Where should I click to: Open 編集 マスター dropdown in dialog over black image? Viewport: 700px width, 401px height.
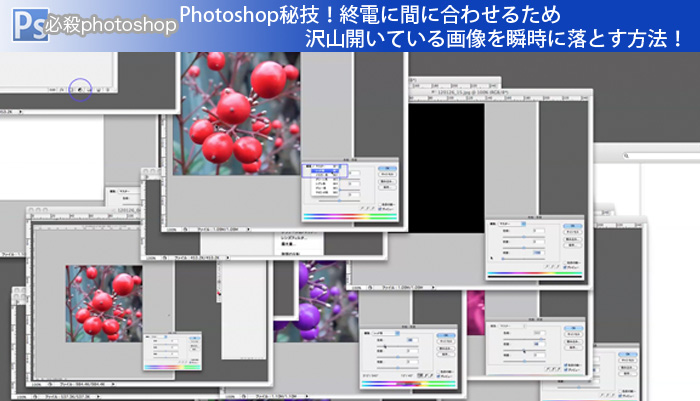pyautogui.click(x=512, y=224)
